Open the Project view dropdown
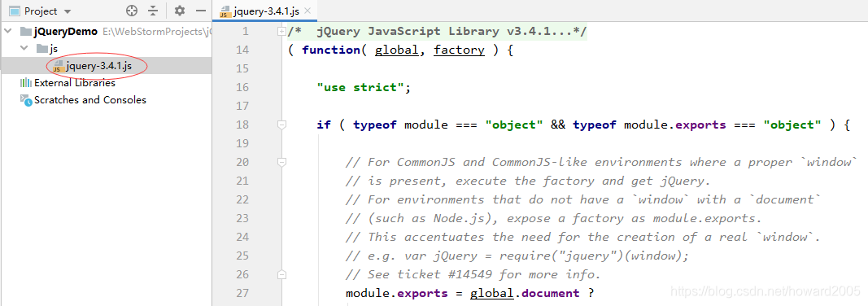 (x=68, y=11)
